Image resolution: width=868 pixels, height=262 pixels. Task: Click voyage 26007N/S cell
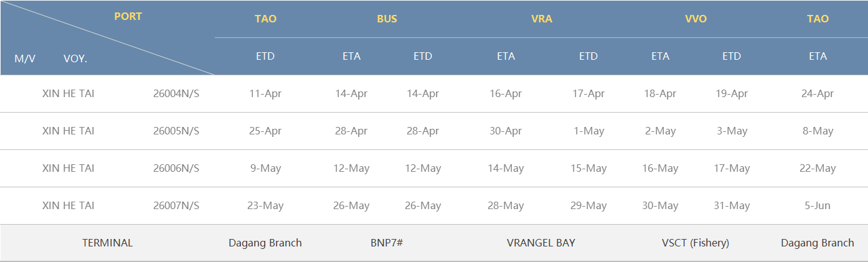click(176, 206)
